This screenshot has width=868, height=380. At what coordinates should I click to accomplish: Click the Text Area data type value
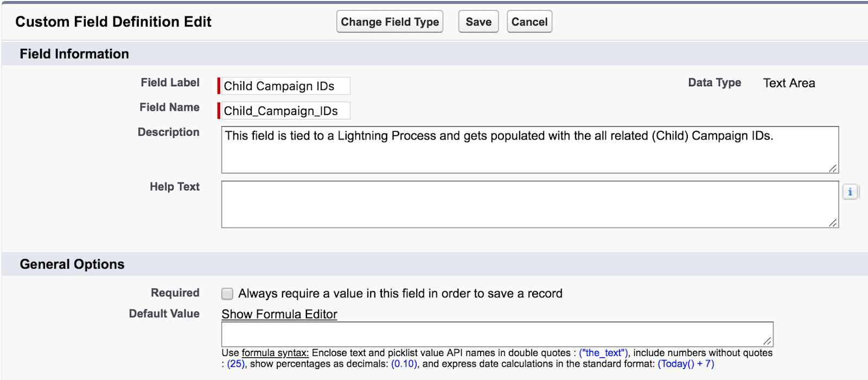click(x=789, y=83)
